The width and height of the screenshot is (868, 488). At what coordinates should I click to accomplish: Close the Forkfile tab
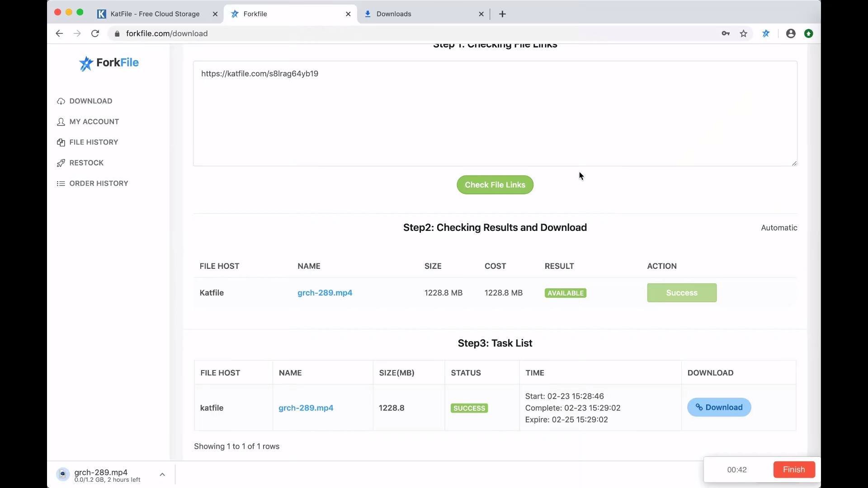[348, 14]
